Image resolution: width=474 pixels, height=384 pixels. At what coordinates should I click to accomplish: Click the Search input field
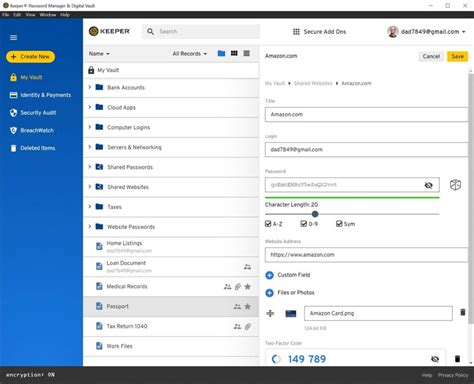coord(201,32)
